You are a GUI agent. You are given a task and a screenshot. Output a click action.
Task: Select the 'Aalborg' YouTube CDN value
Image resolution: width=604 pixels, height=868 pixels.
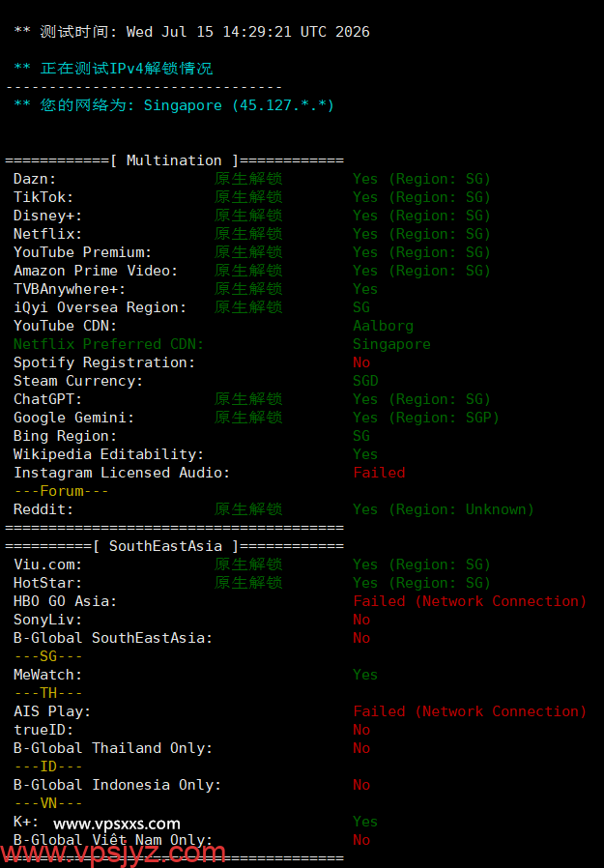[x=383, y=326]
